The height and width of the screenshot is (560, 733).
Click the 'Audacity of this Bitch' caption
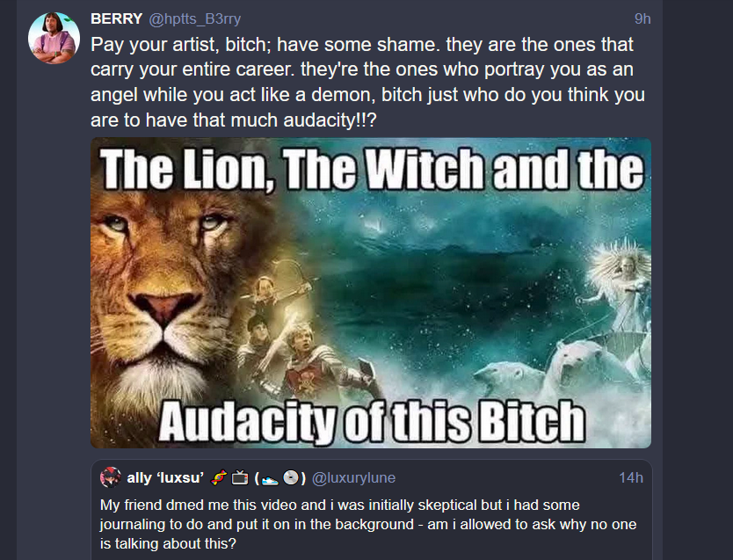[x=372, y=422]
